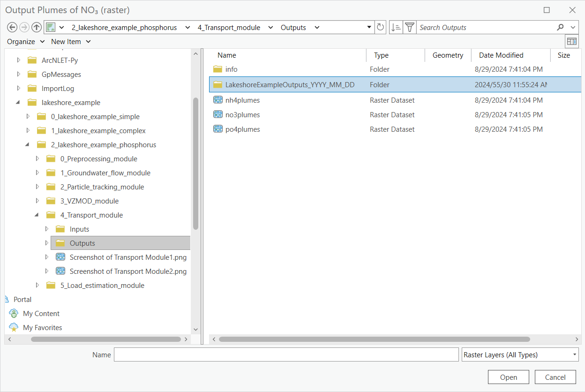Click the file list horizontal scrollbar

pos(374,339)
